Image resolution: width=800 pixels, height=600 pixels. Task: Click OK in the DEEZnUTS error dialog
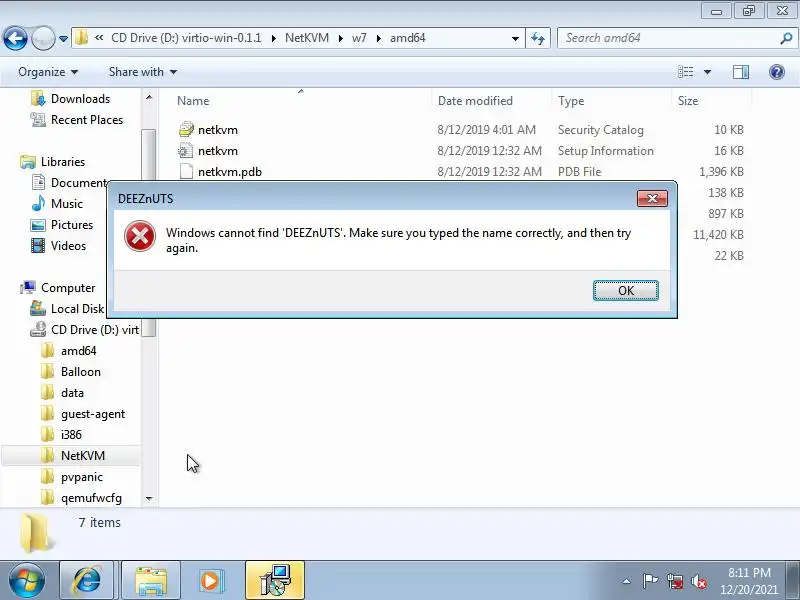(626, 290)
